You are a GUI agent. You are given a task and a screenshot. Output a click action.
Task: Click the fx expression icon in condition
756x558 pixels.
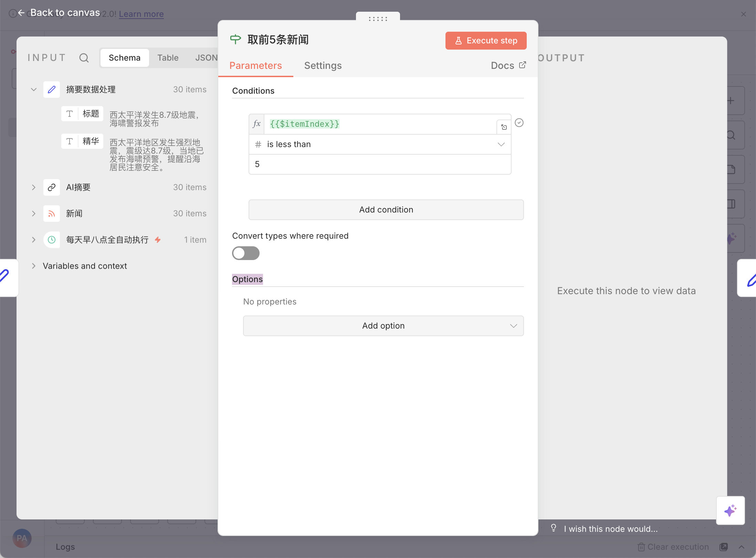[256, 124]
